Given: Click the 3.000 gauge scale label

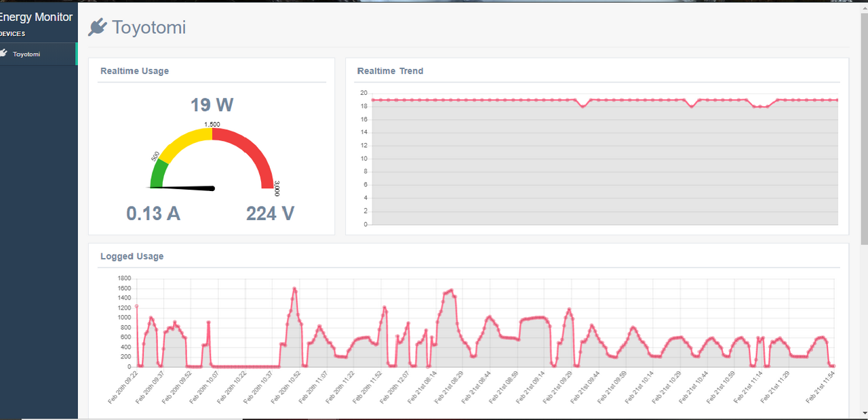Looking at the screenshot, I should pos(277,188).
